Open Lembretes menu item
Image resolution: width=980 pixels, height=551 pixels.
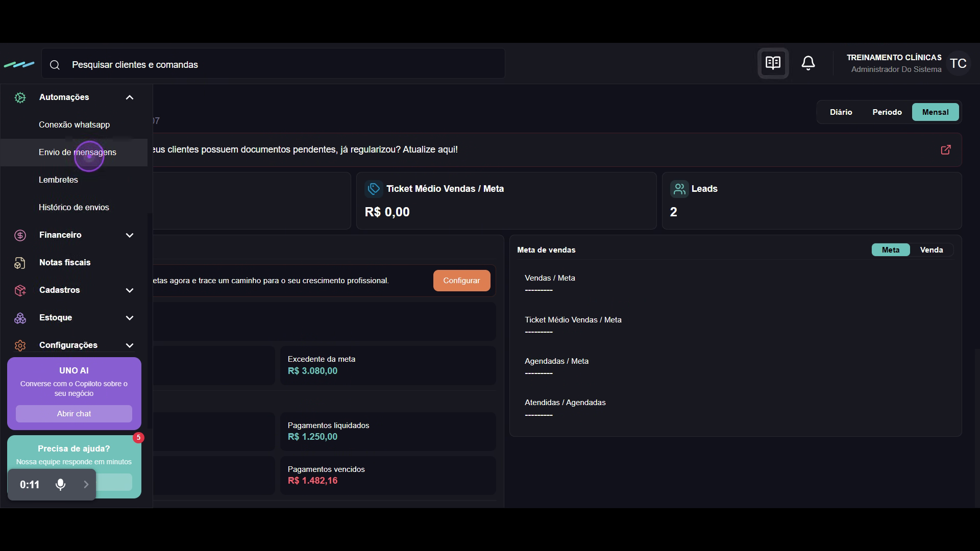(74, 180)
